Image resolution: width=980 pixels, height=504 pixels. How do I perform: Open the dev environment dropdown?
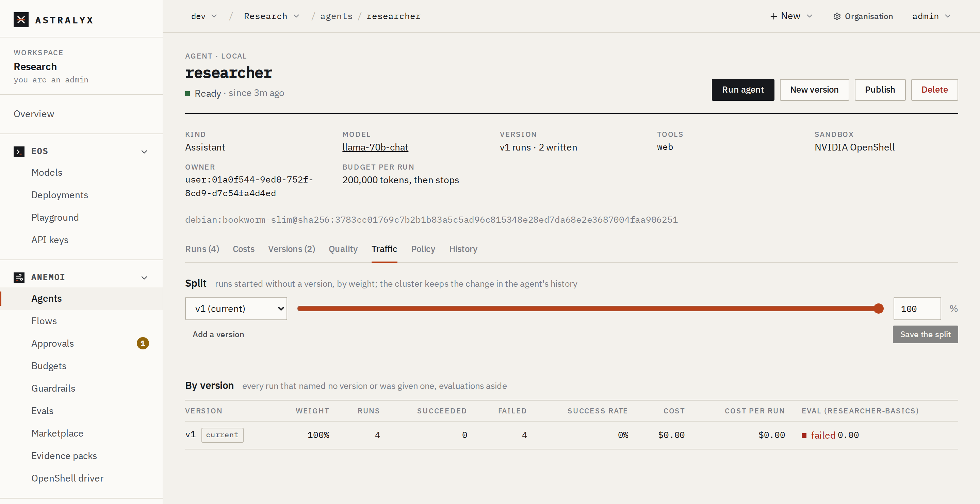click(x=204, y=16)
